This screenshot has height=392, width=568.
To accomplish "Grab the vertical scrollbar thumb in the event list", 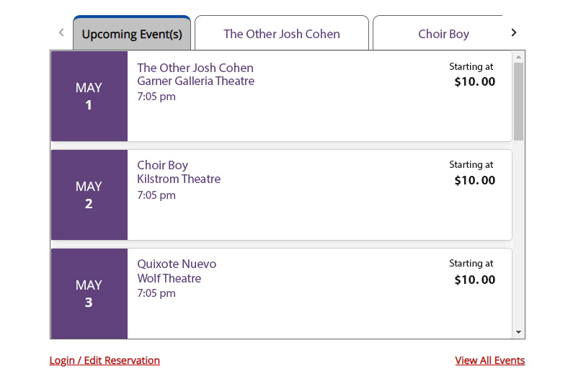I will [x=518, y=101].
